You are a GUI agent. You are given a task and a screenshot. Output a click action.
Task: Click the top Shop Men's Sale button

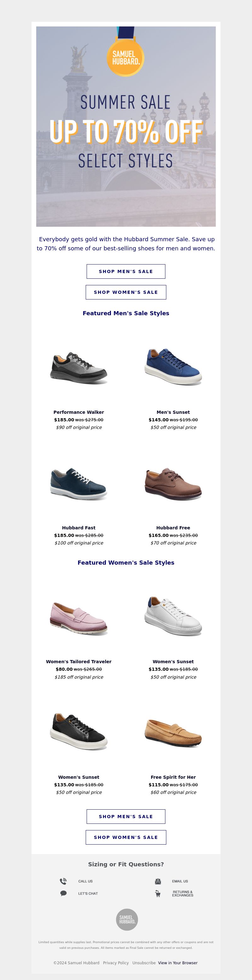coord(126,271)
